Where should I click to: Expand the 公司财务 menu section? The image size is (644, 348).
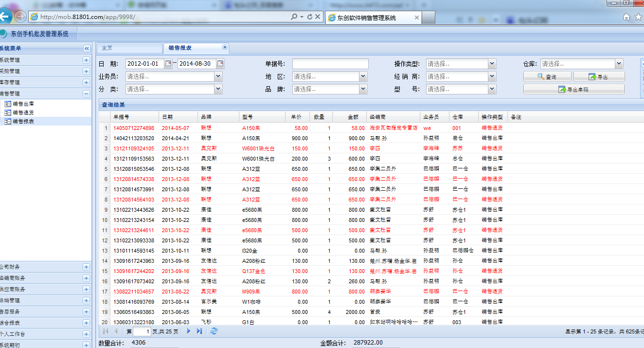(86, 267)
